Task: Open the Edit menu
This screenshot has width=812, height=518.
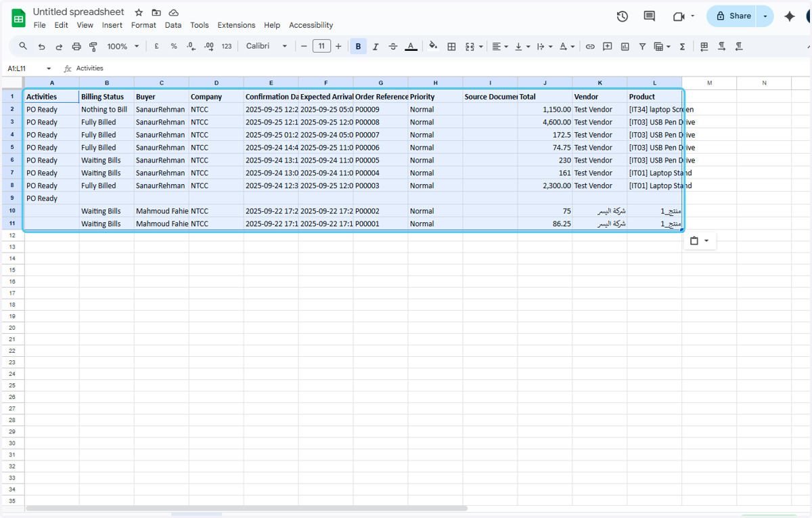Action: click(x=62, y=25)
